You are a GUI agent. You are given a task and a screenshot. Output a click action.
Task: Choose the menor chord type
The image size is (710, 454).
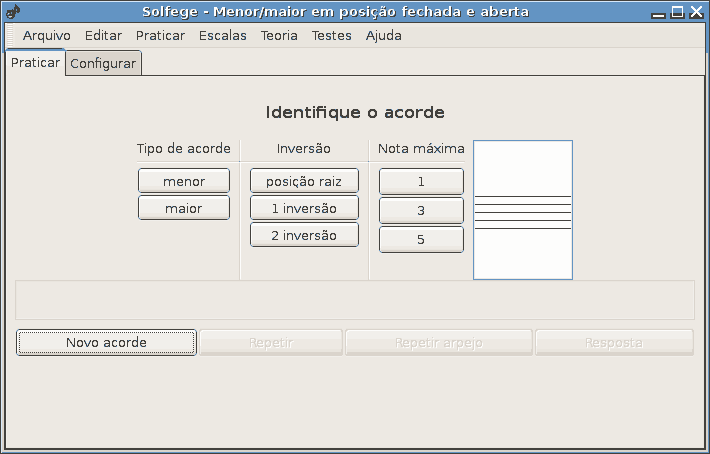coord(184,181)
